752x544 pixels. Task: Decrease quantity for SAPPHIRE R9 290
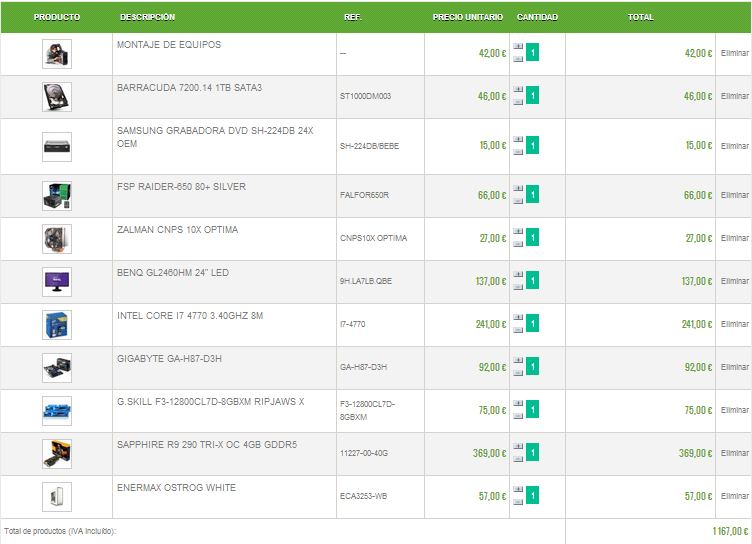(x=518, y=459)
